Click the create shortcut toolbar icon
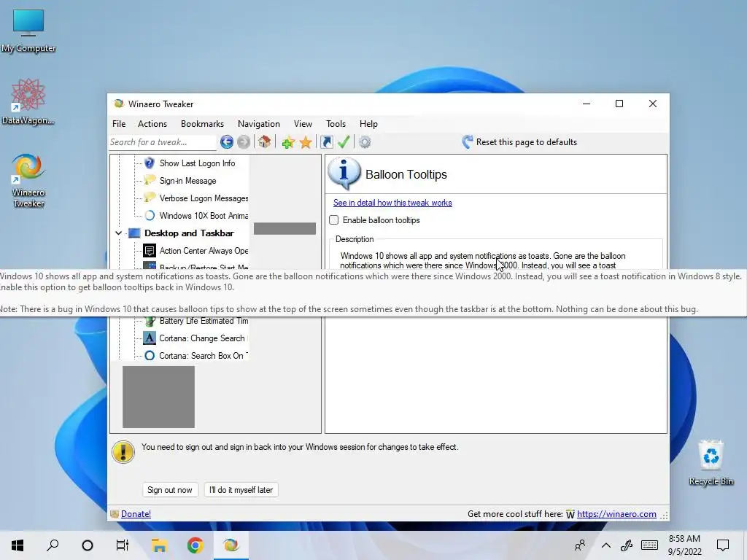Screen dimensions: 747x560 [327, 142]
